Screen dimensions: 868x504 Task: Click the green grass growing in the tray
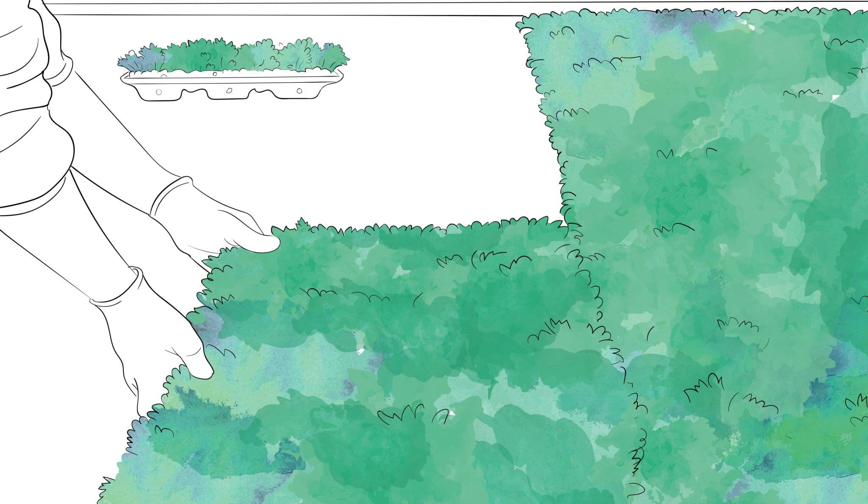(237, 56)
